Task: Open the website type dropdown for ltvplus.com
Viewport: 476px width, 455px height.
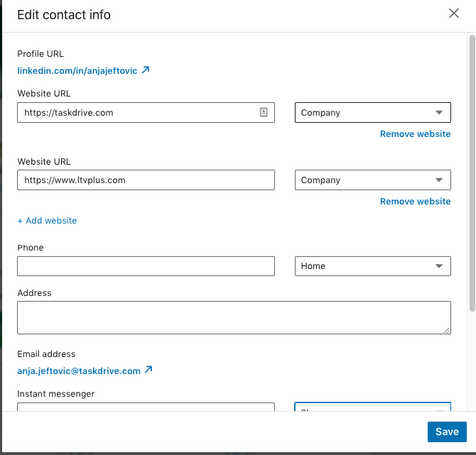Action: coord(372,180)
